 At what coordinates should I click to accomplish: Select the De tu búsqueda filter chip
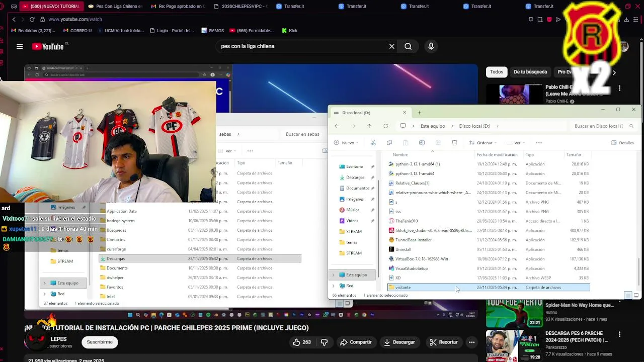tap(530, 72)
